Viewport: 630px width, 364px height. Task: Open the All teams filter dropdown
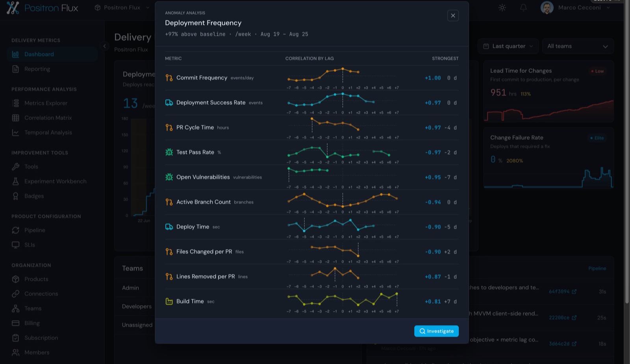pyautogui.click(x=578, y=46)
